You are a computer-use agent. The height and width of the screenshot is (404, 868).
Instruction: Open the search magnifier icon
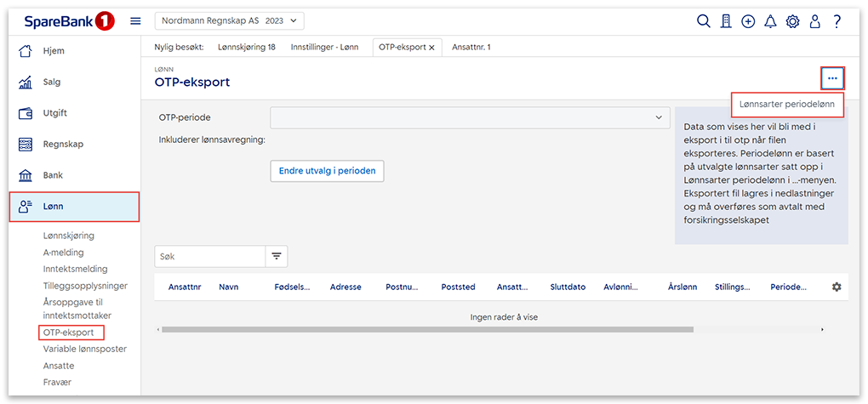[x=704, y=21]
